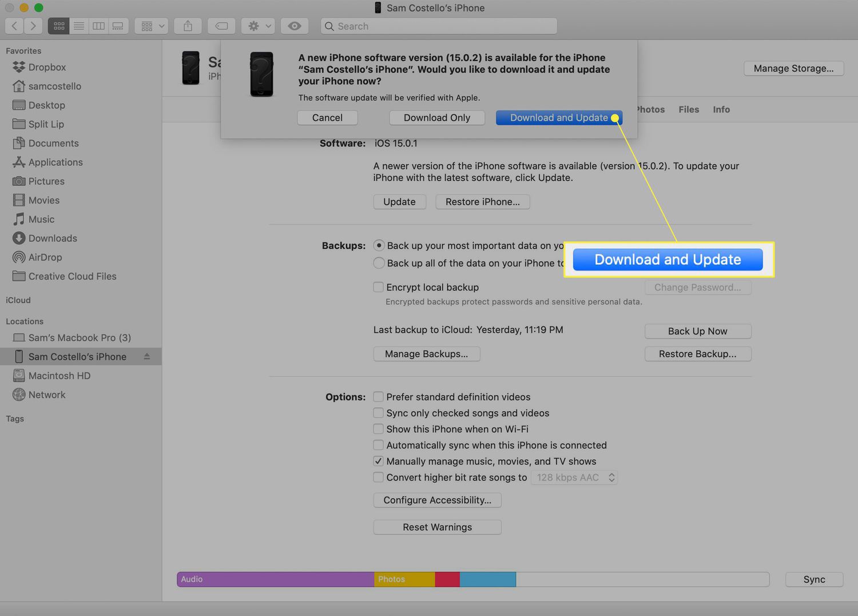Click the edit tags icon in toolbar
Image resolution: width=858 pixels, height=616 pixels.
tap(221, 26)
